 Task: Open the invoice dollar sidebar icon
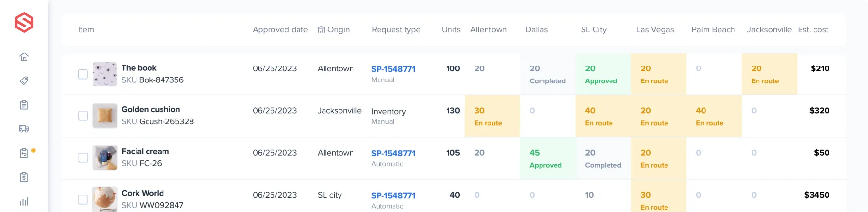tap(24, 177)
